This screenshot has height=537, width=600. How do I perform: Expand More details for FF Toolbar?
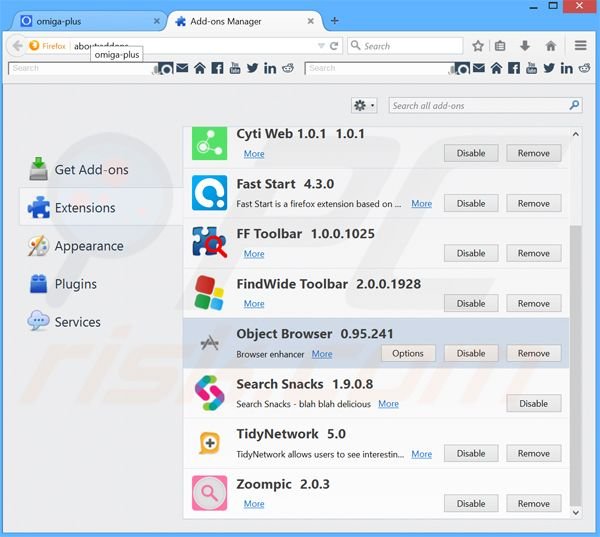254,254
